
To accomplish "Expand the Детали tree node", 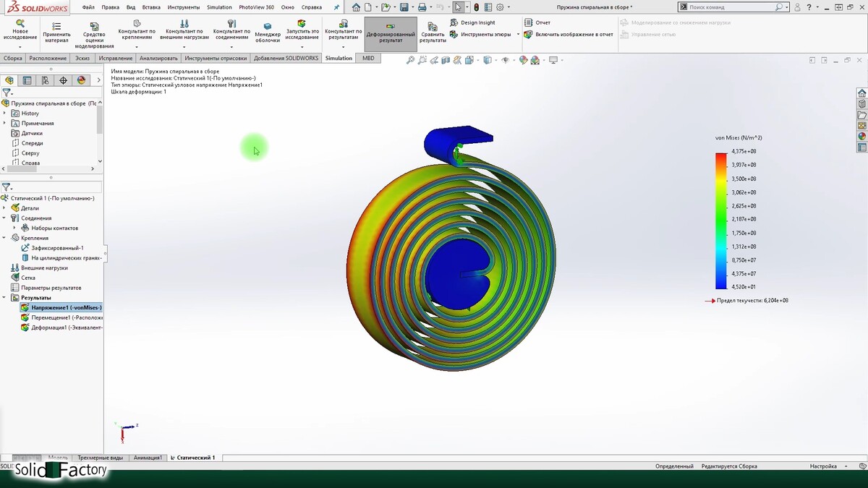I will [5, 208].
